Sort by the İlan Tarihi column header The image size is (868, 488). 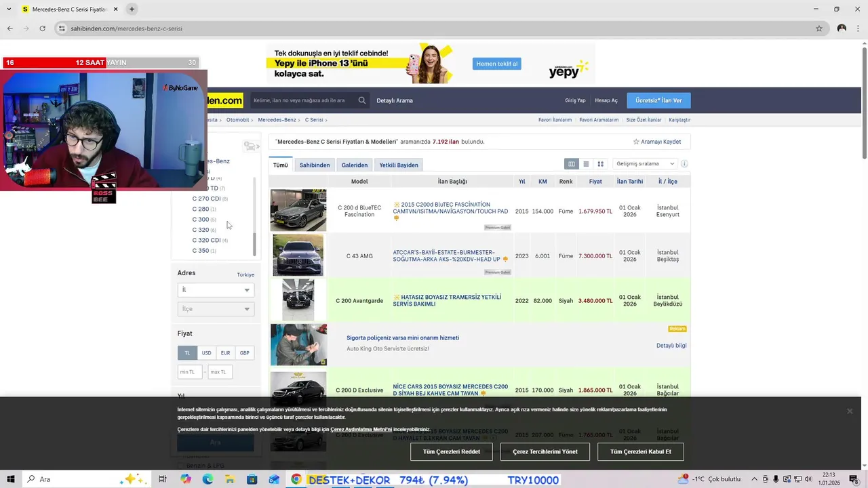click(630, 182)
